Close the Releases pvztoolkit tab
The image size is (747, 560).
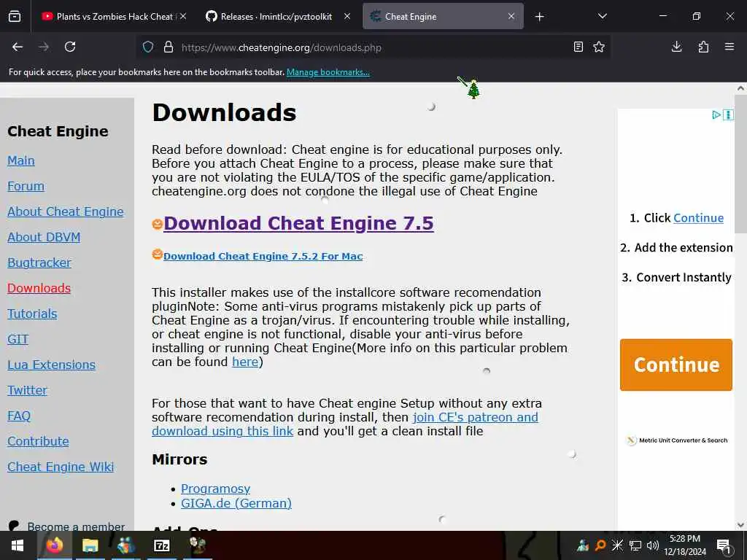coord(347,16)
